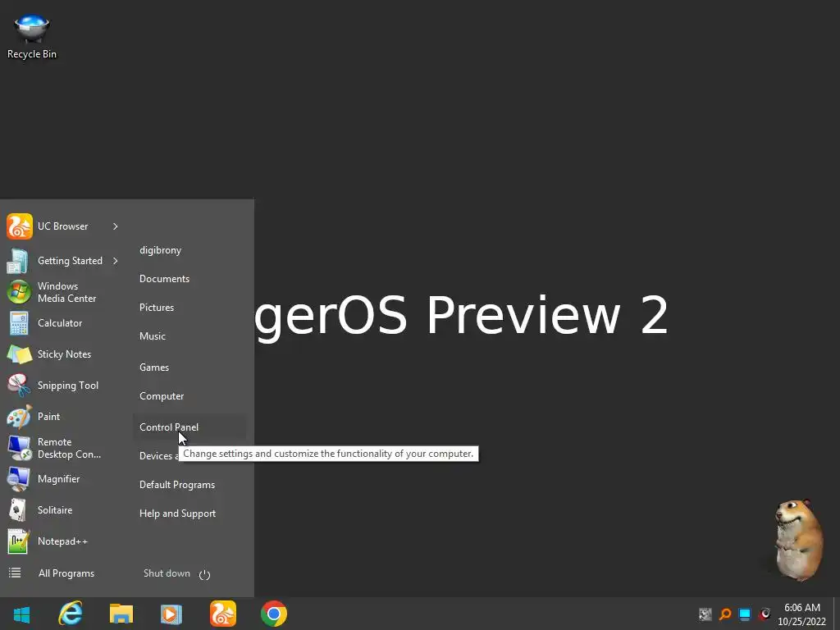Launch Magnifier
840x630 pixels.
[63, 479]
